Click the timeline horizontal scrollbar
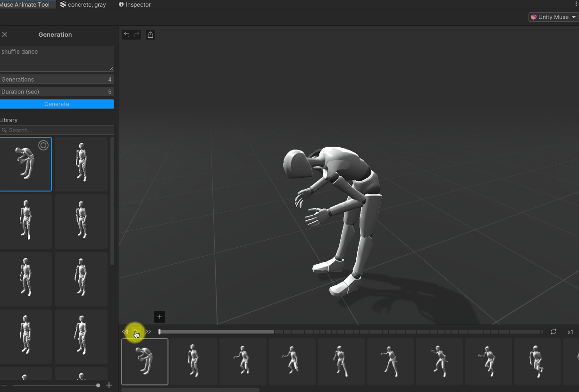 [x=190, y=390]
